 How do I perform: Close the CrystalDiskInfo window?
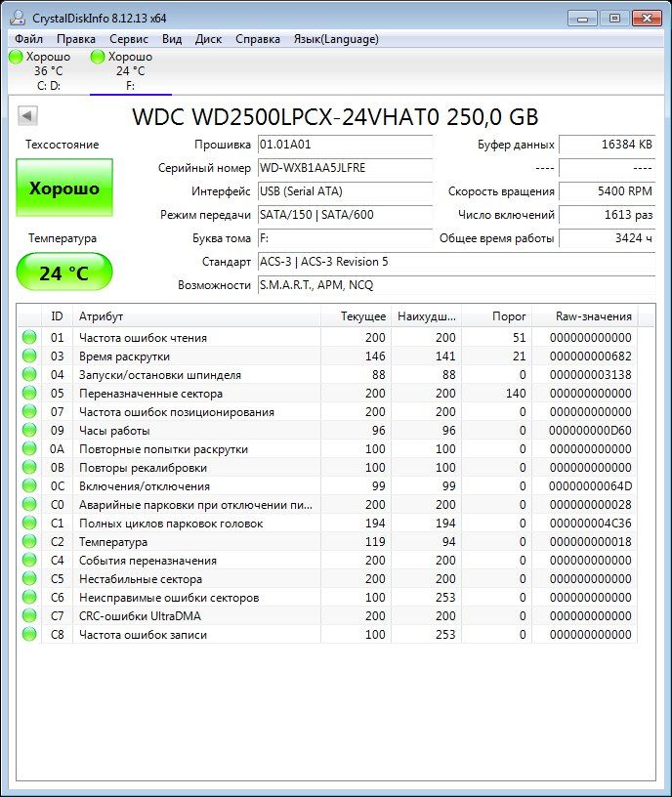coord(647,19)
